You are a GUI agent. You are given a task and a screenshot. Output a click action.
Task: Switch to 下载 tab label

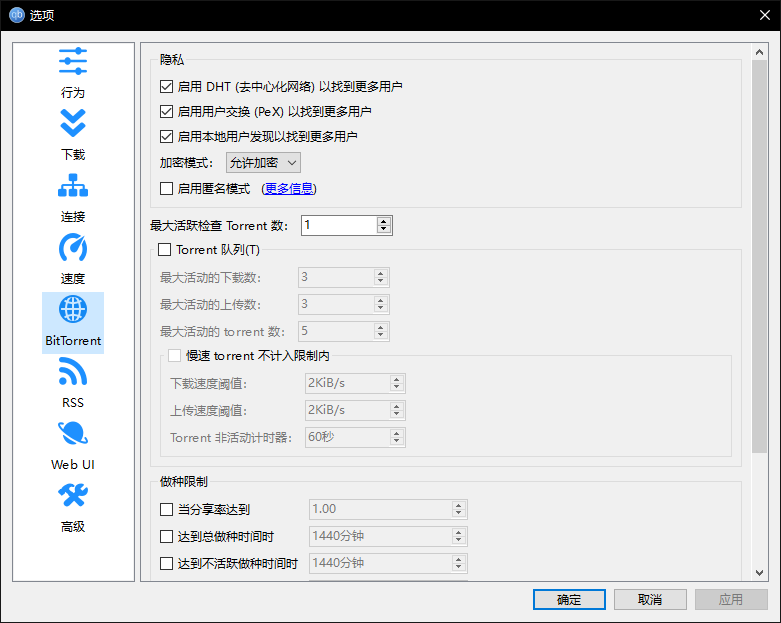73,154
